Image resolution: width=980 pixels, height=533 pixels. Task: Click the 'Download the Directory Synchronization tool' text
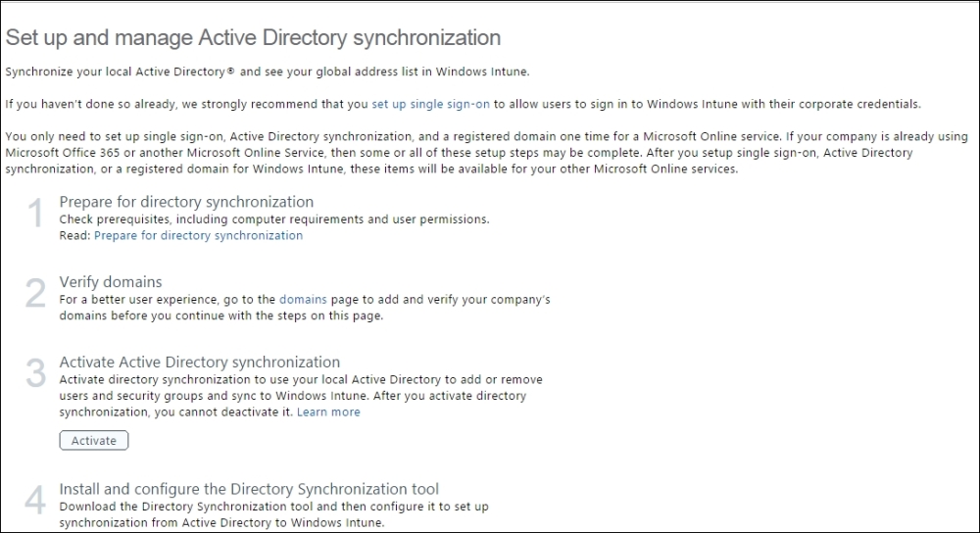coord(273,514)
